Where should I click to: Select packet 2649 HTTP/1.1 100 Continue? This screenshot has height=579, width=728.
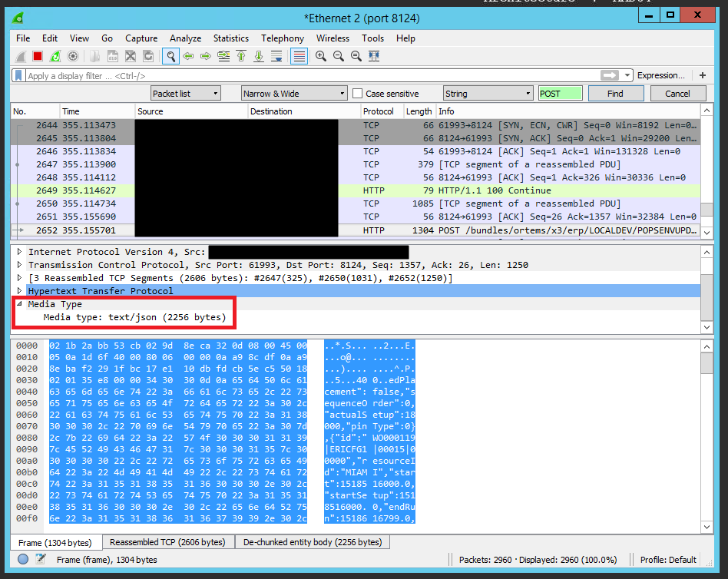point(356,190)
